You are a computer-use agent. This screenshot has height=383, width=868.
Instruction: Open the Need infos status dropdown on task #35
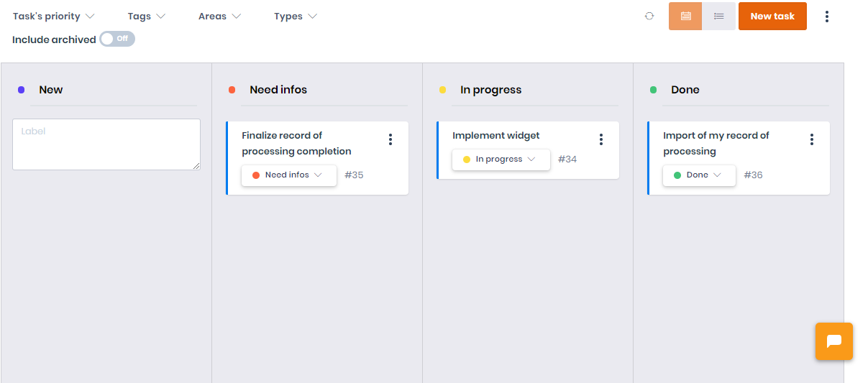(289, 175)
